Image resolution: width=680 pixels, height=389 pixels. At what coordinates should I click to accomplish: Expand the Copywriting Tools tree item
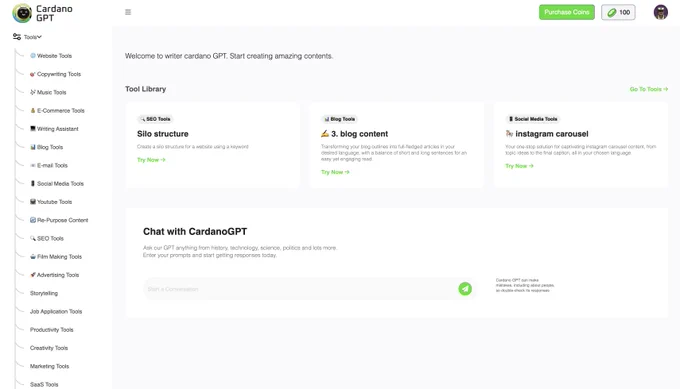[x=56, y=74]
